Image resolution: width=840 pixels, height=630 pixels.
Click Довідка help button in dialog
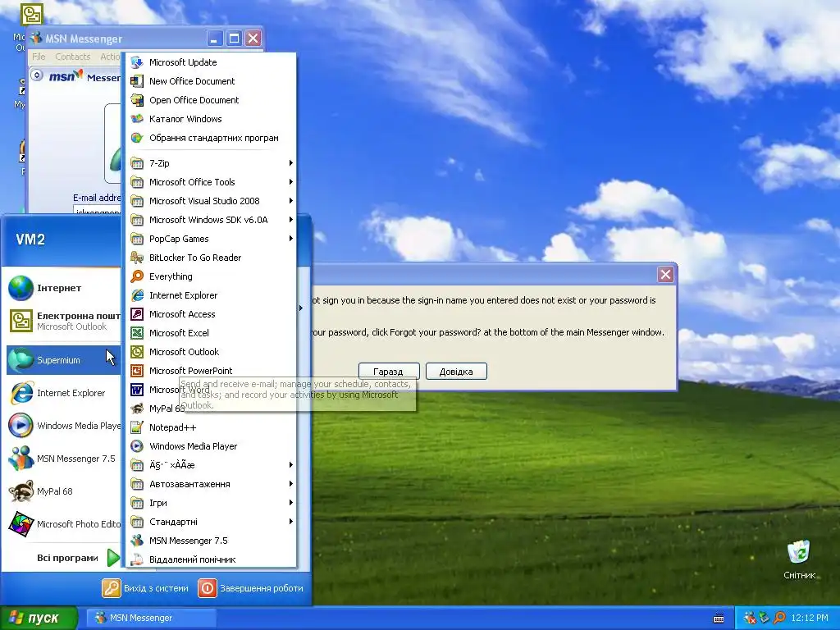click(456, 372)
